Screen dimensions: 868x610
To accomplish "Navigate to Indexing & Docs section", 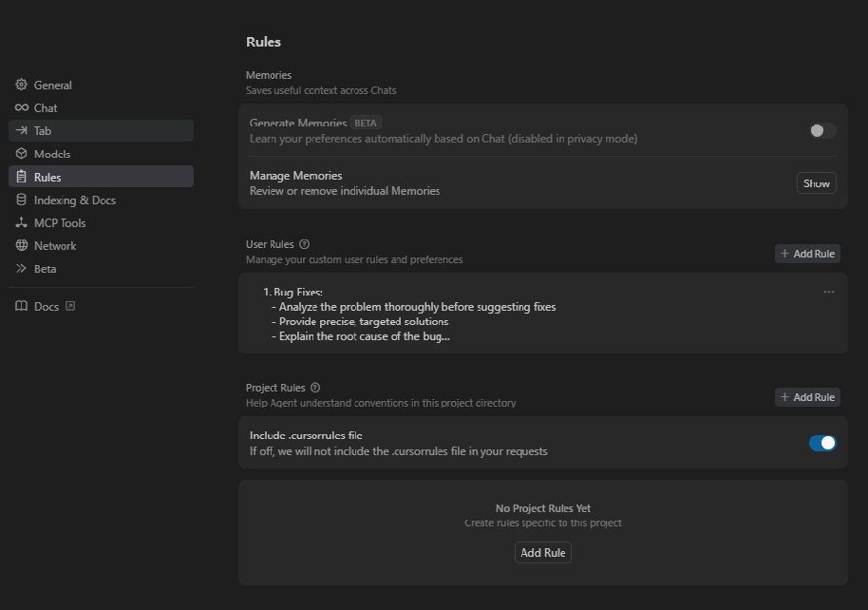I will [x=20, y=200].
